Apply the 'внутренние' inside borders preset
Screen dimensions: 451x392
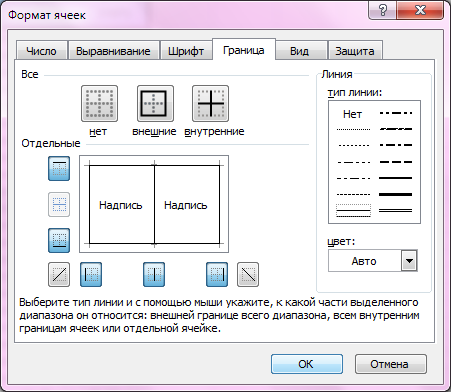[x=210, y=103]
